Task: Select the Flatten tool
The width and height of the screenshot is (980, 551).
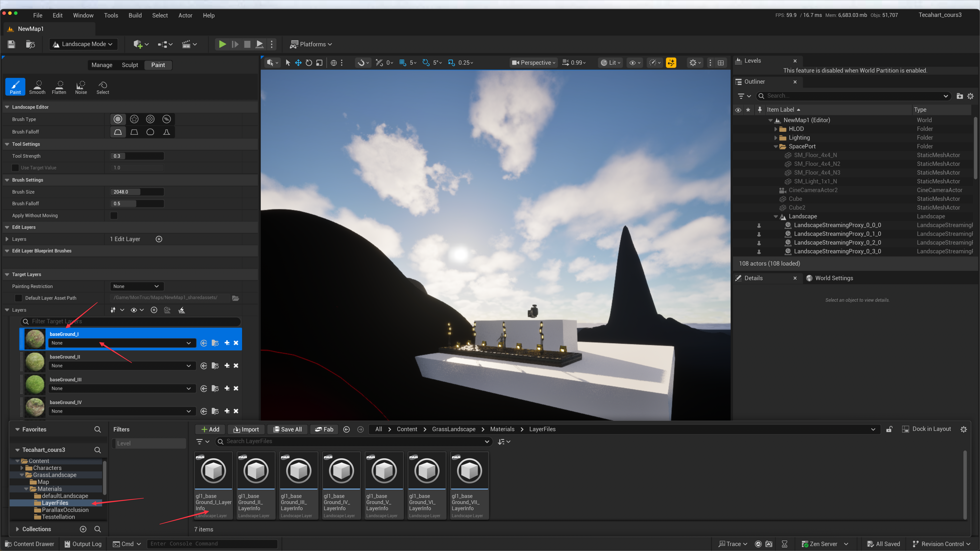Action: 59,87
